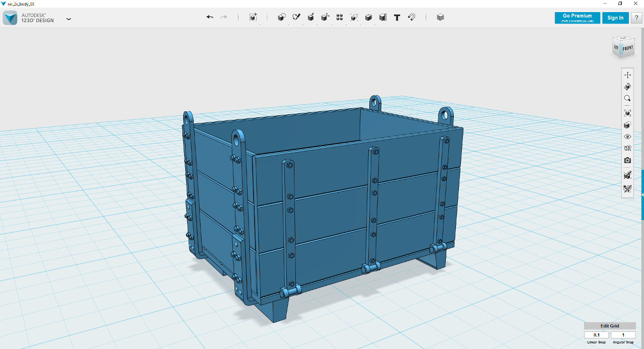Click the Undo arrow
The image size is (644, 349).
coord(210,17)
